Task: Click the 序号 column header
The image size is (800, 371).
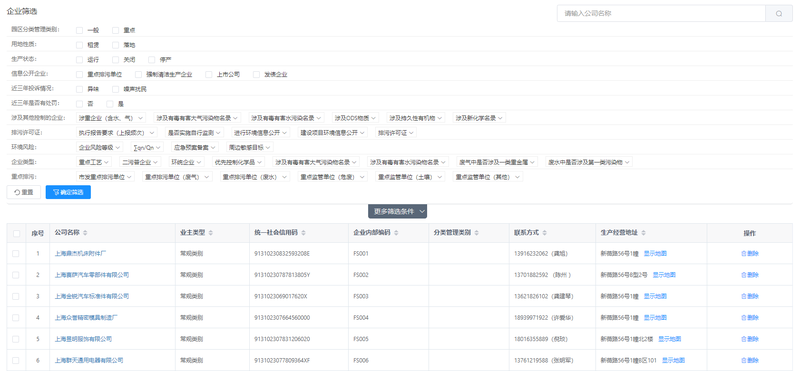Action: [37, 233]
